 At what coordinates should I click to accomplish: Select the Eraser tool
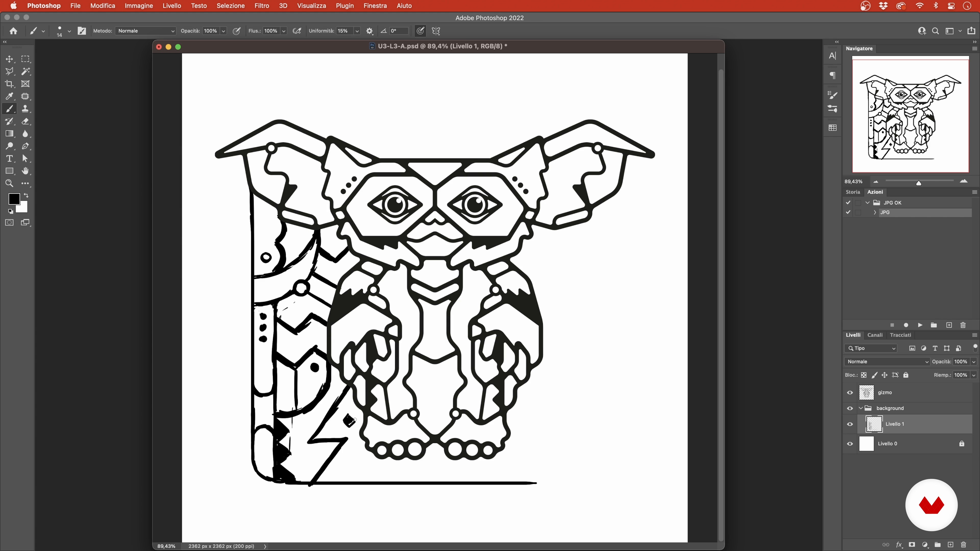click(x=25, y=121)
